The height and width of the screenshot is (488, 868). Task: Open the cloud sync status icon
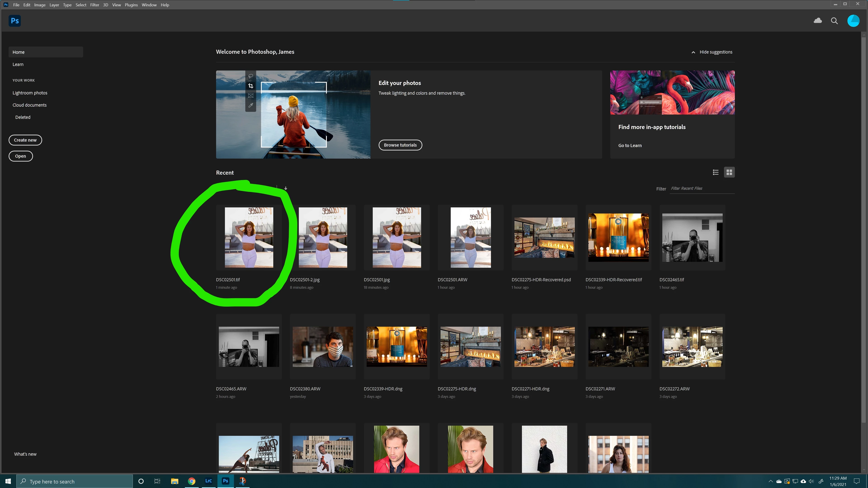click(x=817, y=21)
